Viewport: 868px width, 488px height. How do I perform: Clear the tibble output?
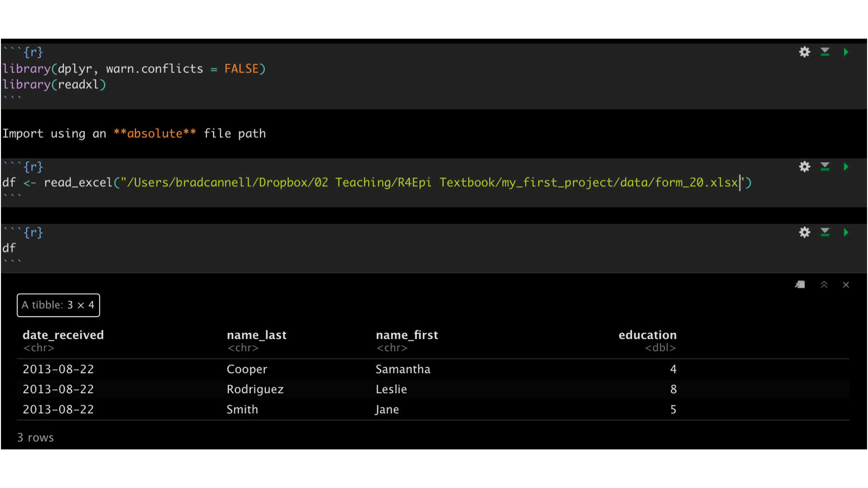click(x=846, y=285)
